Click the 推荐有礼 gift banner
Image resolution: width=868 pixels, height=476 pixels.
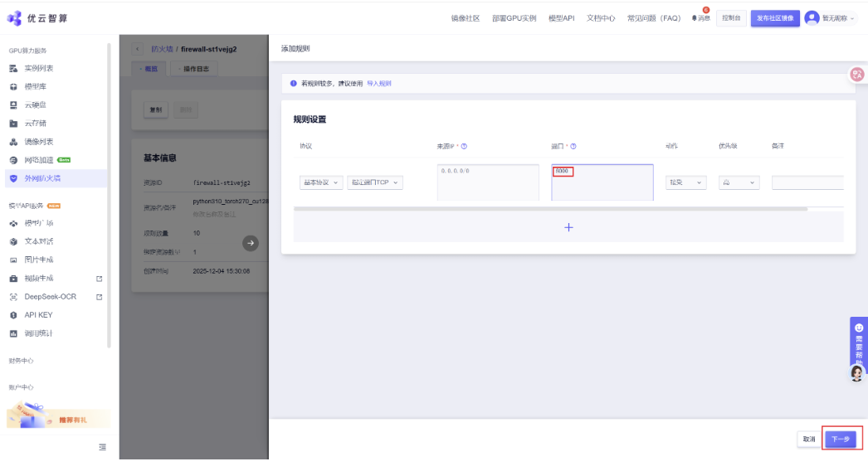coord(58,415)
